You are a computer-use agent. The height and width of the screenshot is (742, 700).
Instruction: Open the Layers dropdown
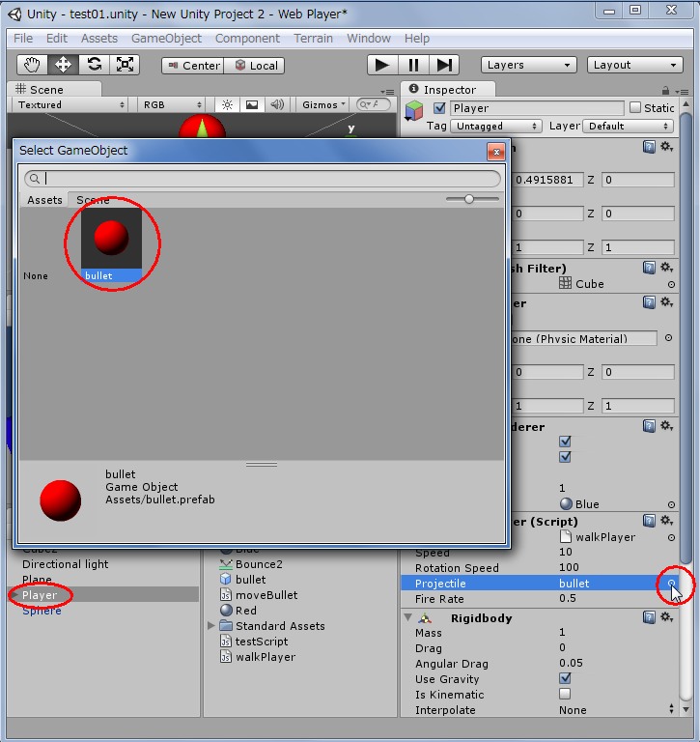tap(529, 65)
